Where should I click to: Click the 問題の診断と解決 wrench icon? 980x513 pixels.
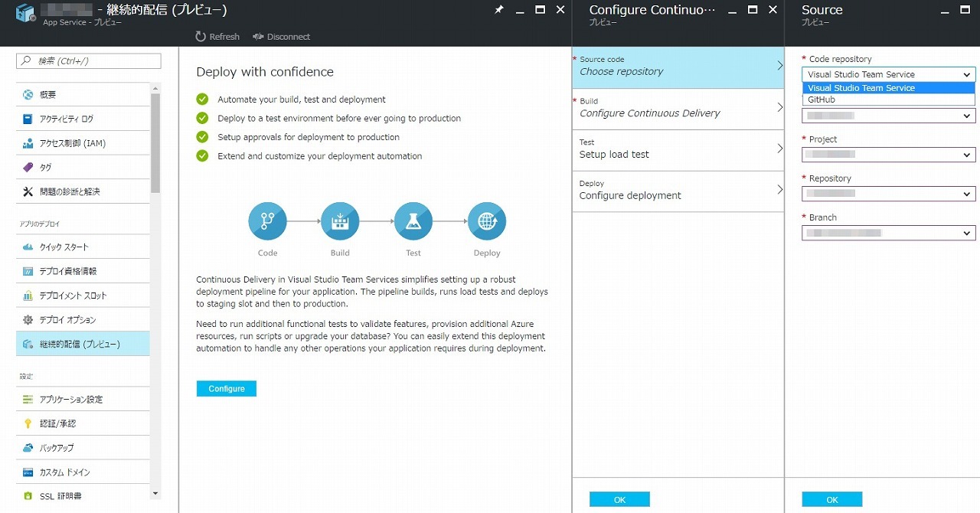28,191
